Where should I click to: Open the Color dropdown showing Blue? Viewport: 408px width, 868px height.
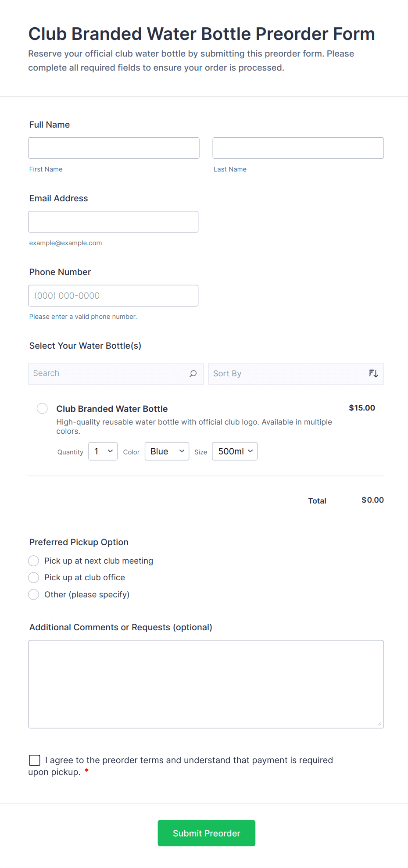click(x=167, y=451)
